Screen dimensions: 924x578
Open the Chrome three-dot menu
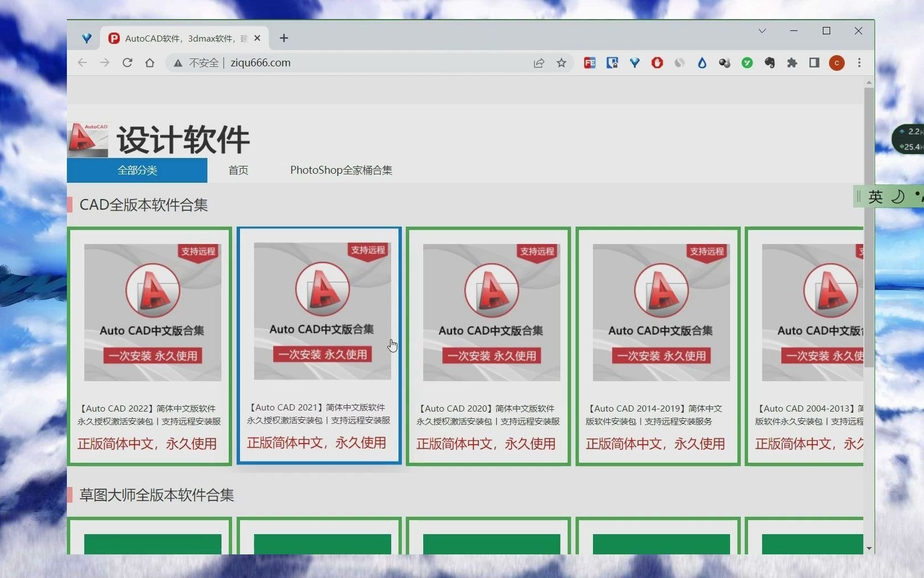pos(859,63)
